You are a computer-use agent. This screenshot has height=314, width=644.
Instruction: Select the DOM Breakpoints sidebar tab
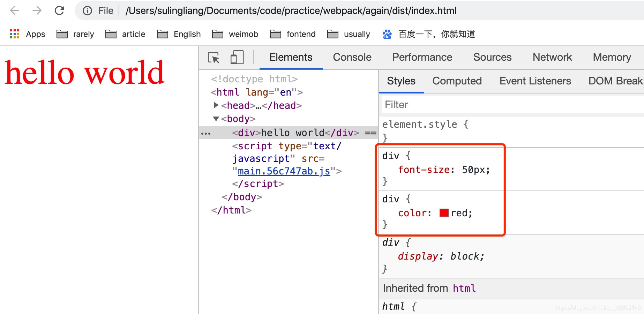click(615, 81)
